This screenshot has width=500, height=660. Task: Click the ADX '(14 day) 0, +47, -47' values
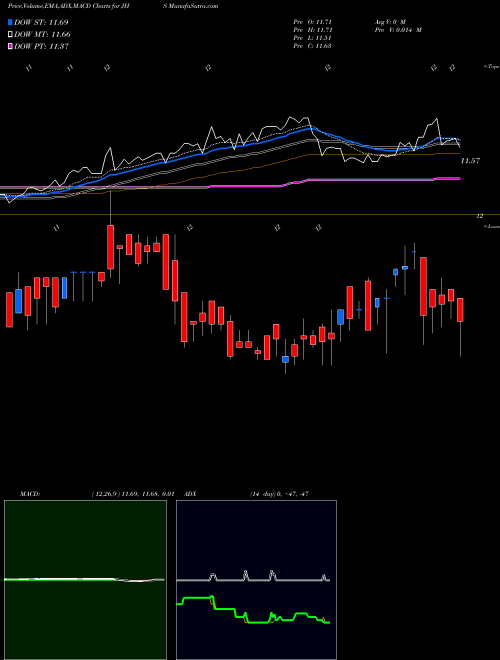click(279, 494)
